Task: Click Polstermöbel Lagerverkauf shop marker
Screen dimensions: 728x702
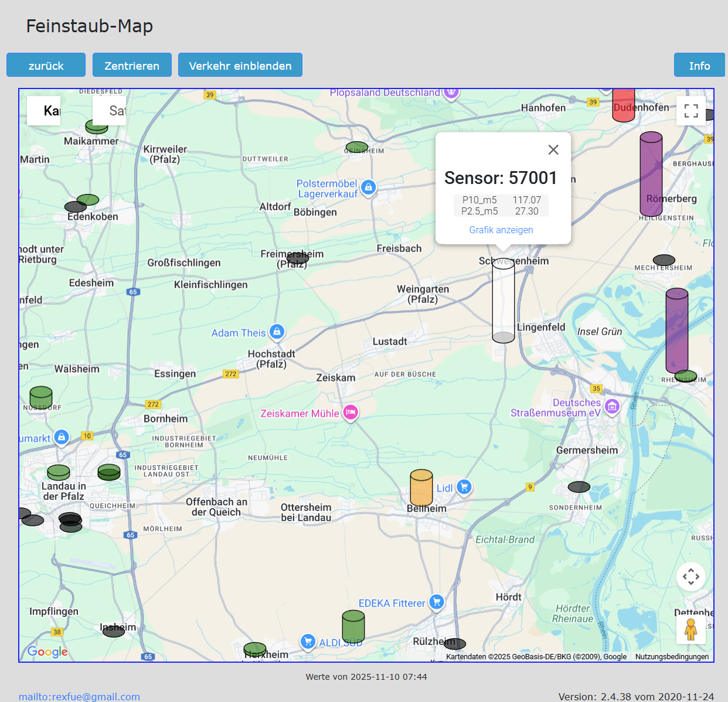Action: (368, 188)
